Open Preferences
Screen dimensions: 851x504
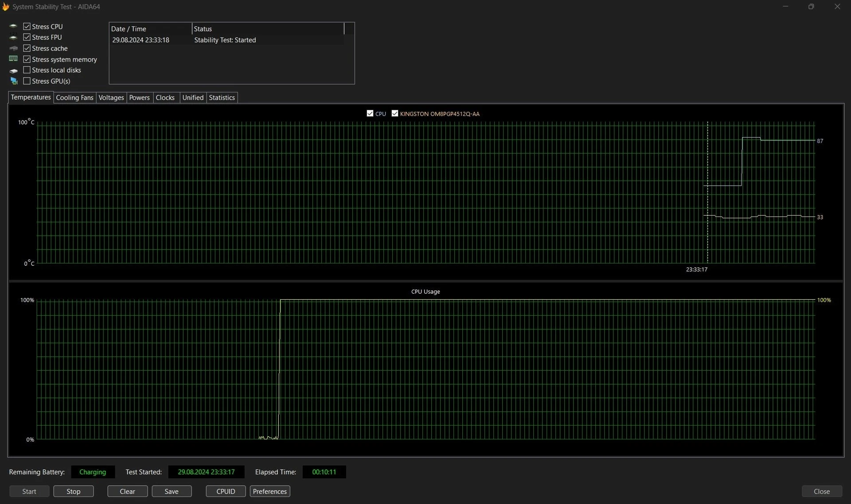270,491
